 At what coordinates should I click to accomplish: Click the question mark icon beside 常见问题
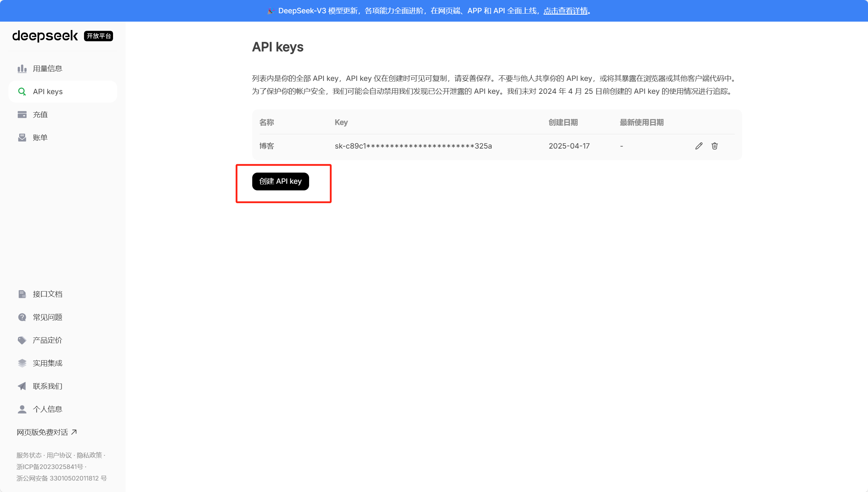(x=22, y=317)
